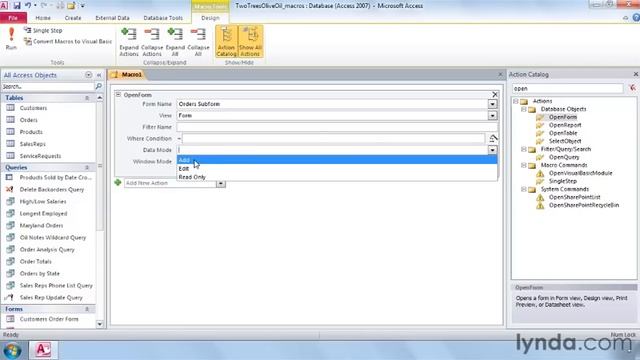Collapse the Queries group
Viewport: 640px width, 360px height.
[x=87, y=167]
